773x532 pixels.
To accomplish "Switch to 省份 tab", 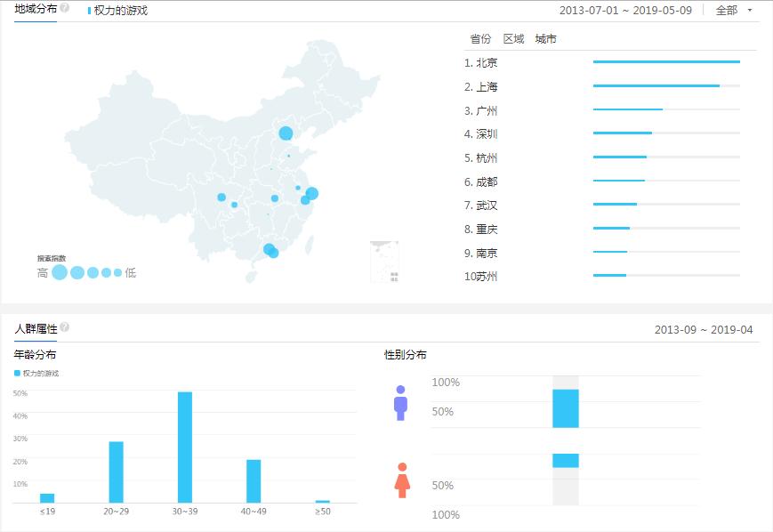I will click(480, 39).
